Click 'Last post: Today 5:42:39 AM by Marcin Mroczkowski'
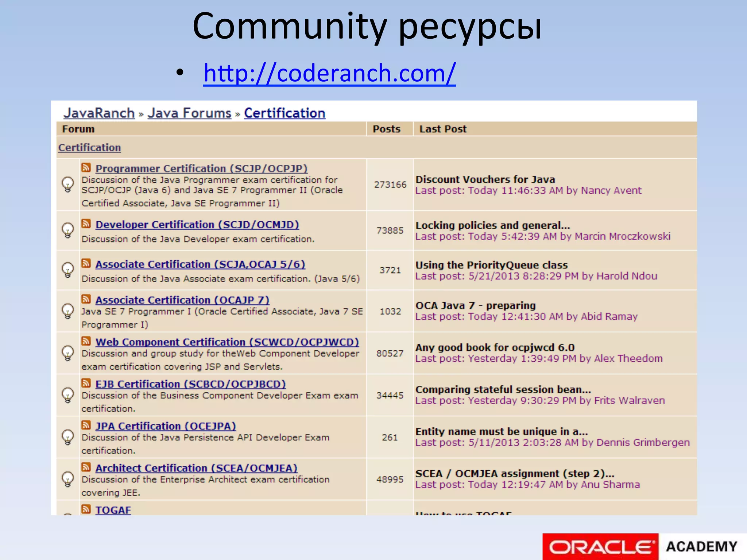The width and height of the screenshot is (747, 560). [x=543, y=237]
